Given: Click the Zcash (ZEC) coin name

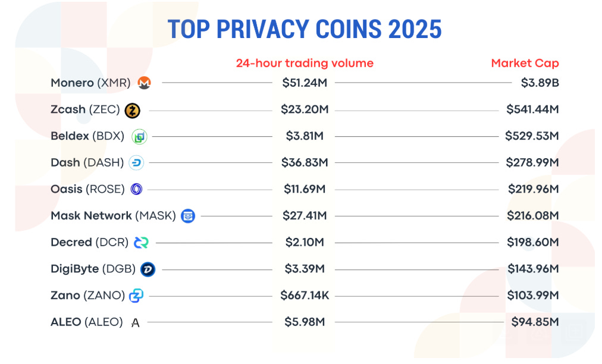Looking at the screenshot, I should tap(85, 110).
